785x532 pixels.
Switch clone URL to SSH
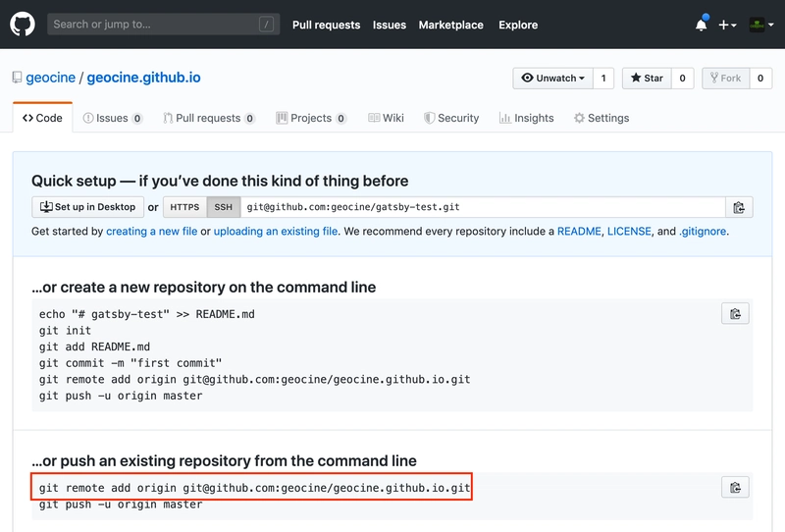coord(224,207)
